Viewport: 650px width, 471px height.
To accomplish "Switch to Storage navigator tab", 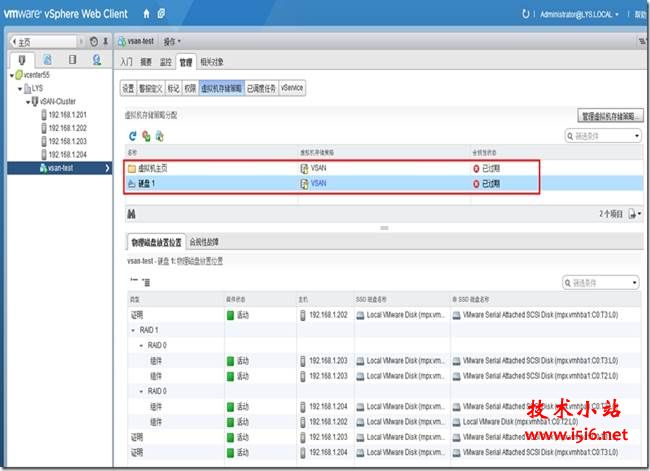I will point(73,60).
